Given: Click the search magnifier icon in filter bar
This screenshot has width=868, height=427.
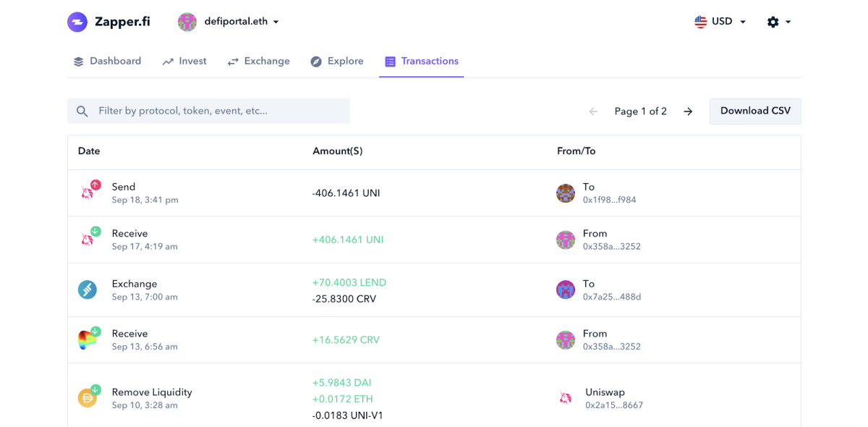Looking at the screenshot, I should pos(82,111).
